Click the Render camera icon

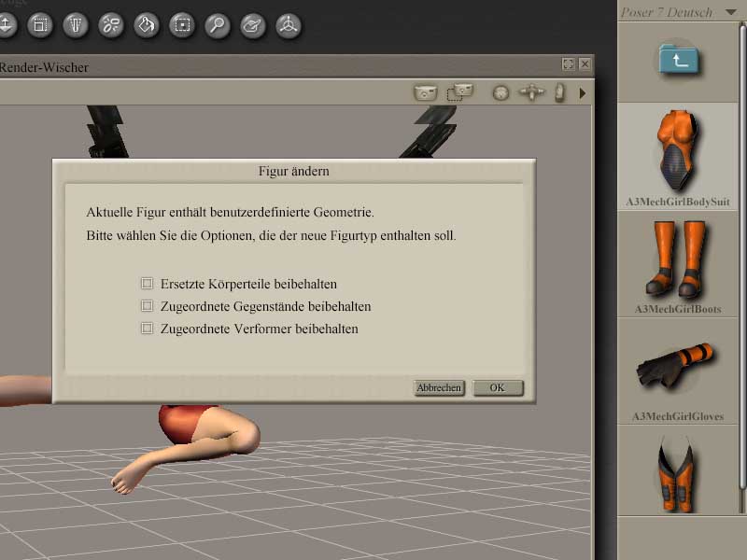point(426,92)
